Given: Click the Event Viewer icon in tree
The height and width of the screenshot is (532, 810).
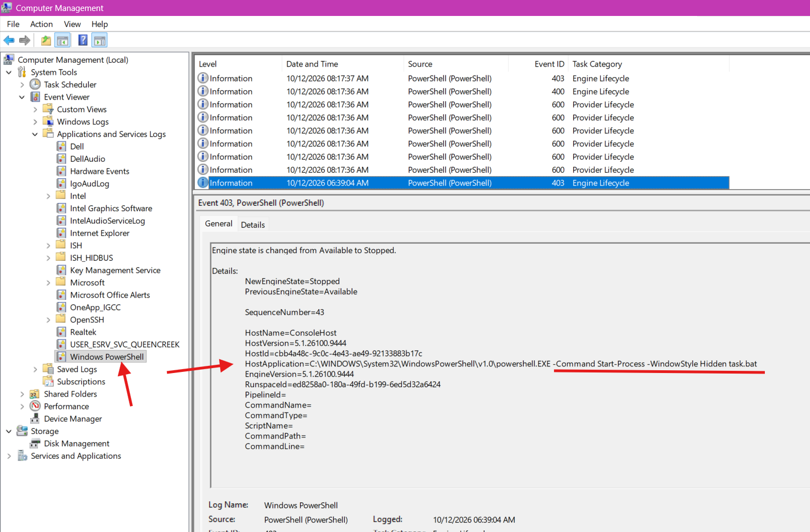Looking at the screenshot, I should [x=35, y=97].
